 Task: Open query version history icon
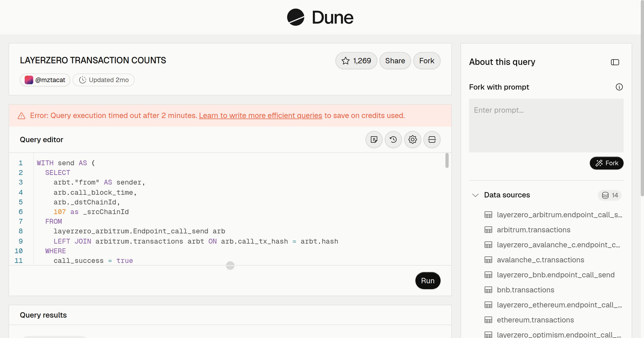click(x=393, y=139)
